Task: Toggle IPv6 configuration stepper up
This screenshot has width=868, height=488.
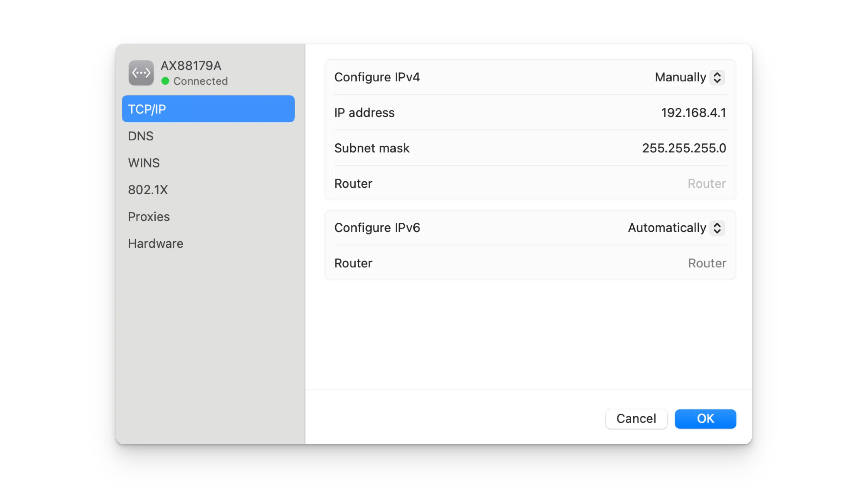Action: click(718, 225)
